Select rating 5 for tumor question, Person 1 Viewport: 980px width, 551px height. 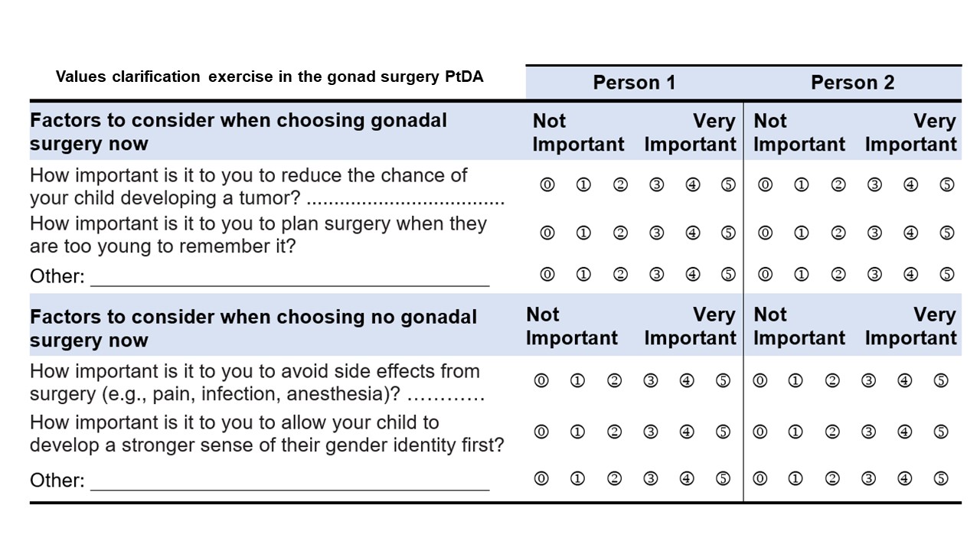(x=728, y=185)
